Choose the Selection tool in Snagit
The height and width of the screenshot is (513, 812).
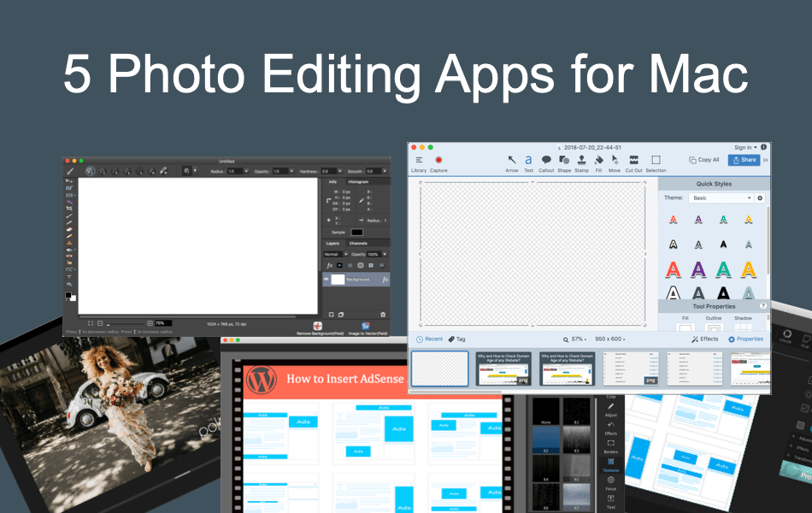click(656, 164)
